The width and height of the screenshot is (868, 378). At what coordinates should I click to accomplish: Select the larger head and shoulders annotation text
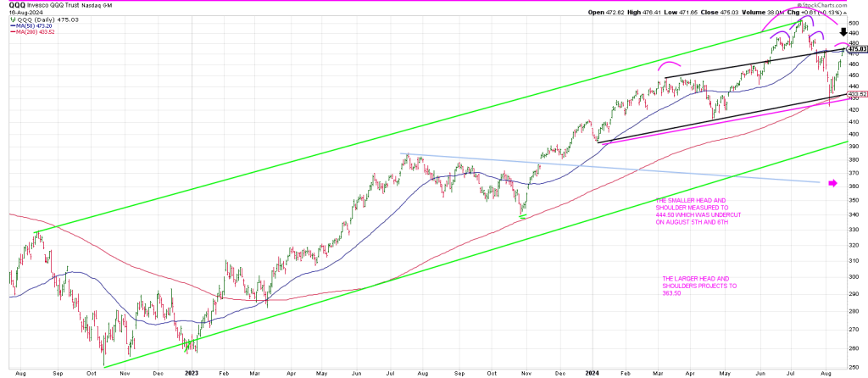point(699,287)
